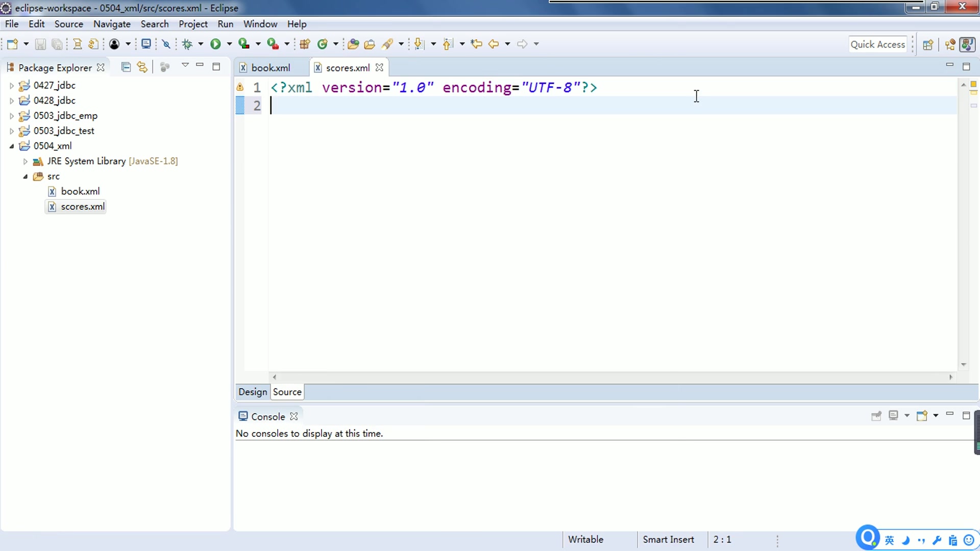Viewport: 980px width, 551px height.
Task: Click the New Java Class icon
Action: click(x=322, y=44)
